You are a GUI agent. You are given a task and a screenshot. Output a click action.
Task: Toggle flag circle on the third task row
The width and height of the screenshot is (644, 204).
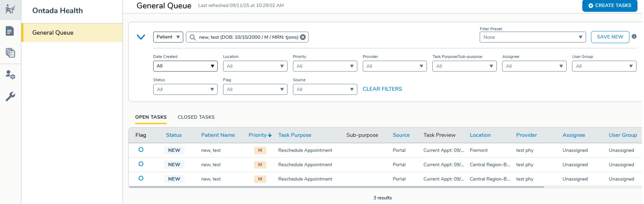point(141,178)
